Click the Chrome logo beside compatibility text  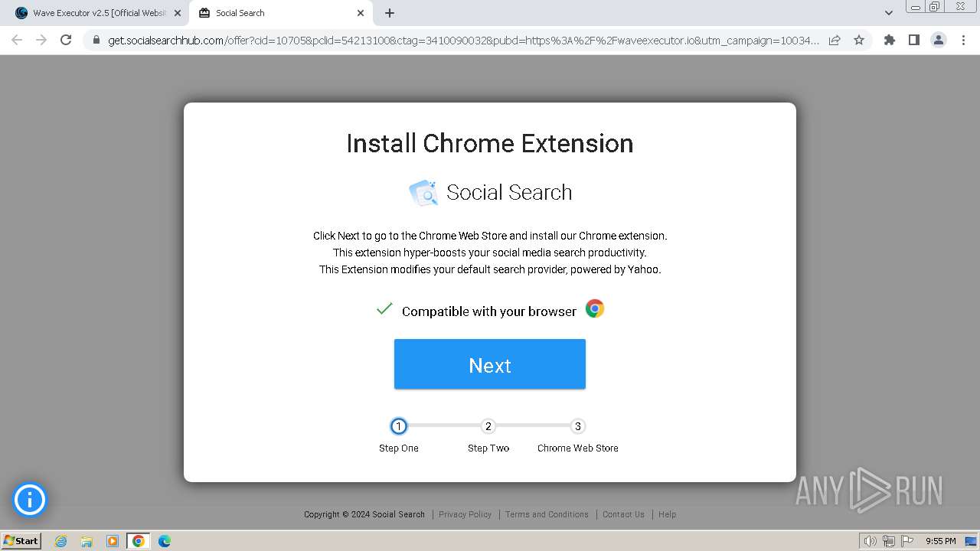(x=595, y=308)
